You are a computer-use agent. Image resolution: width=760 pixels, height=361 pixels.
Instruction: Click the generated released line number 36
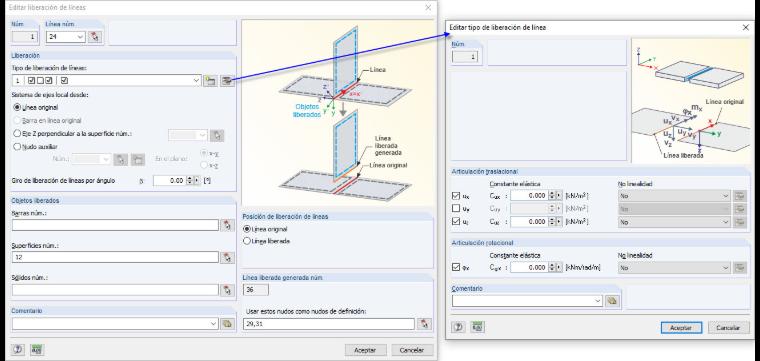point(256,290)
